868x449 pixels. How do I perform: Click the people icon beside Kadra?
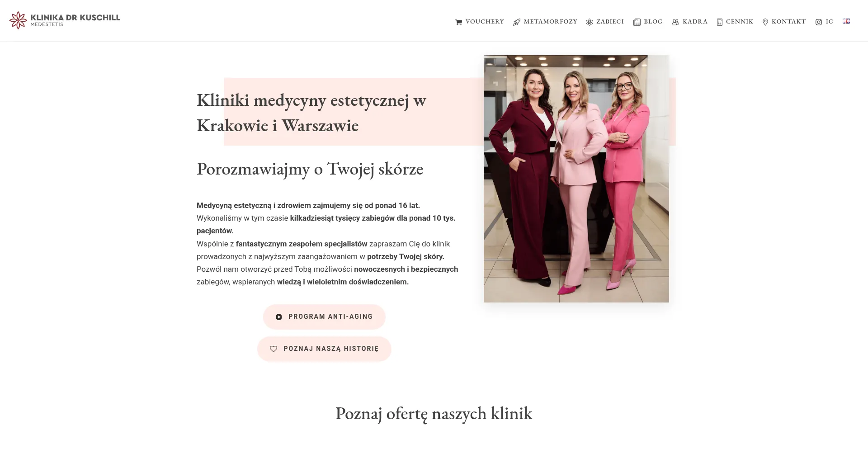(675, 22)
